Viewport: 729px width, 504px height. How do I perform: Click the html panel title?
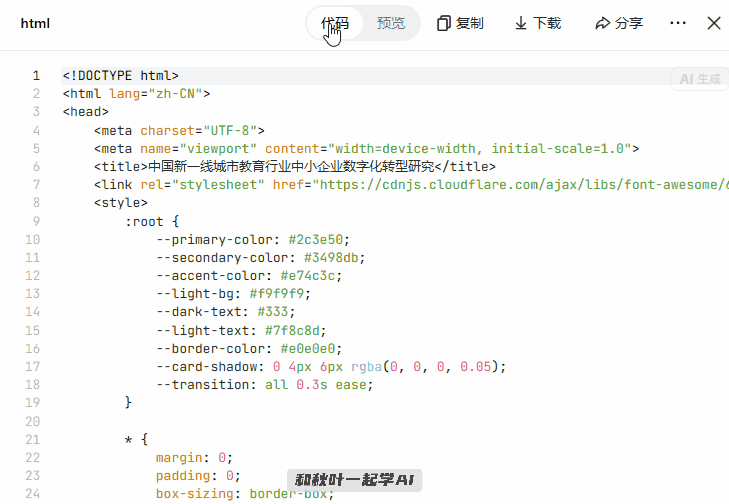[x=35, y=23]
